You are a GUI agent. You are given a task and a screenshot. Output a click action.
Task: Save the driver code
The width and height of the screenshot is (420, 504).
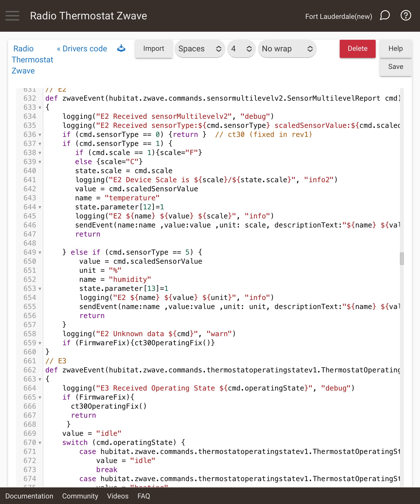pyautogui.click(x=395, y=67)
